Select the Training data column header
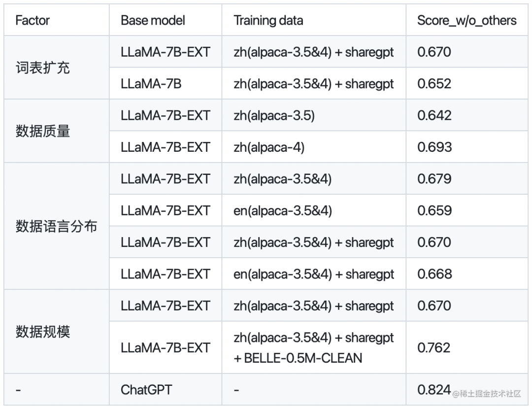This screenshot has height=409, width=532. click(x=268, y=21)
